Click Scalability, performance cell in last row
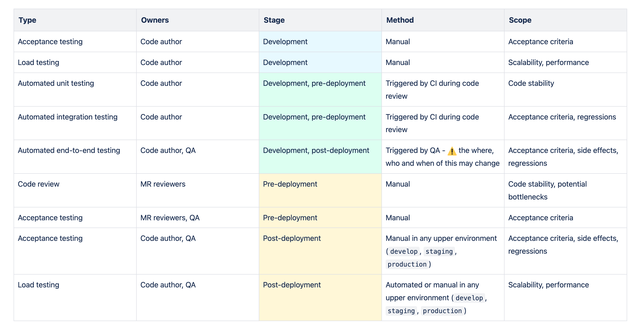This screenshot has width=644, height=333. coord(548,285)
